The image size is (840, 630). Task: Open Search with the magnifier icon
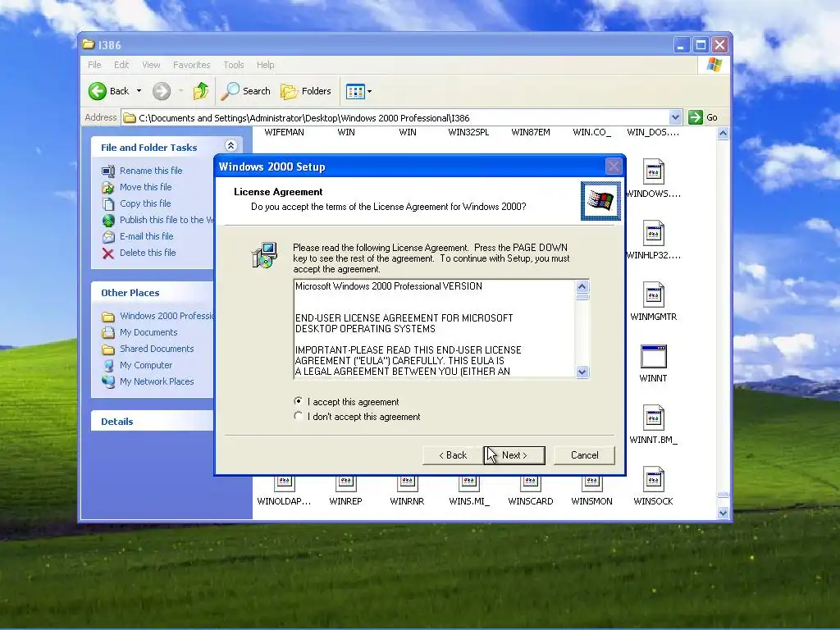[x=246, y=91]
